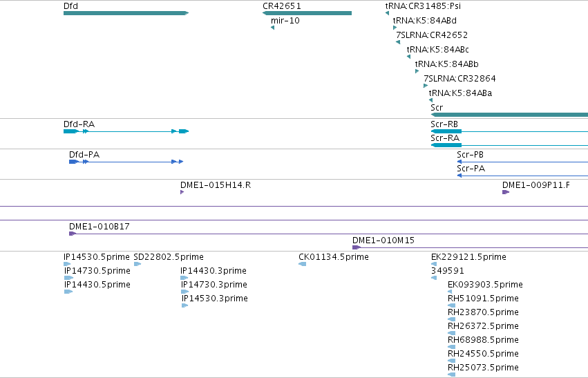Select the Dfd-PA label
Screen dimensions: 588x378
84,155
